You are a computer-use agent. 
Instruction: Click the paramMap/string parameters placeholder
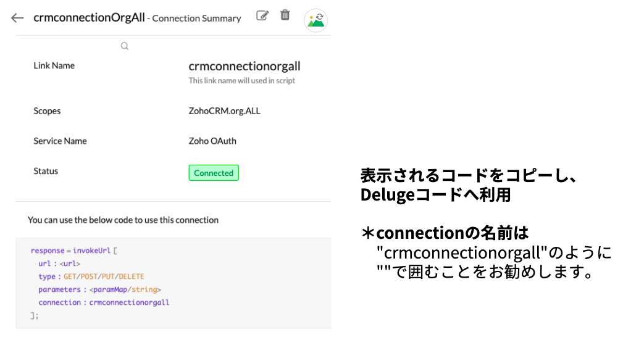[x=125, y=289]
